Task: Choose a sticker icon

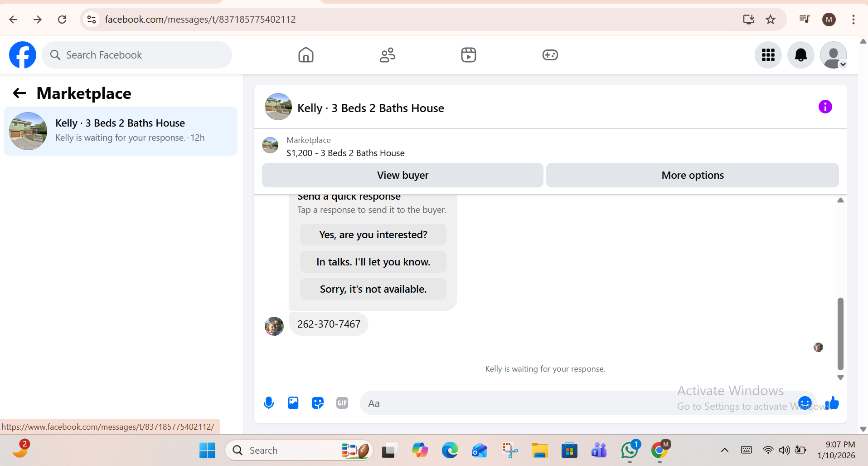Action: coord(318,403)
